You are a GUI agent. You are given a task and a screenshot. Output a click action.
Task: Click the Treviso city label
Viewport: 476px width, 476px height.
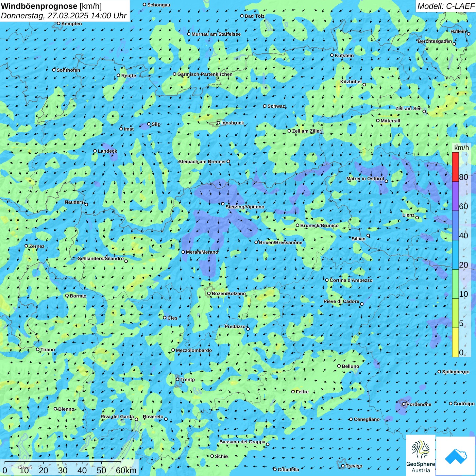354,466
